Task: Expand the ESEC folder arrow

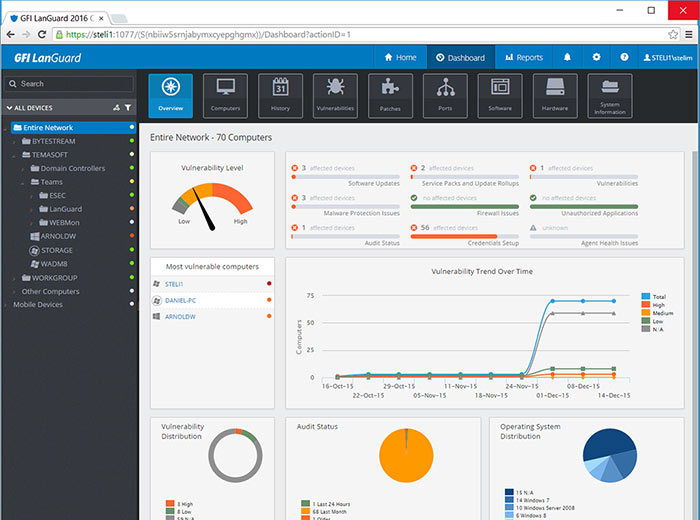Action: [31, 196]
